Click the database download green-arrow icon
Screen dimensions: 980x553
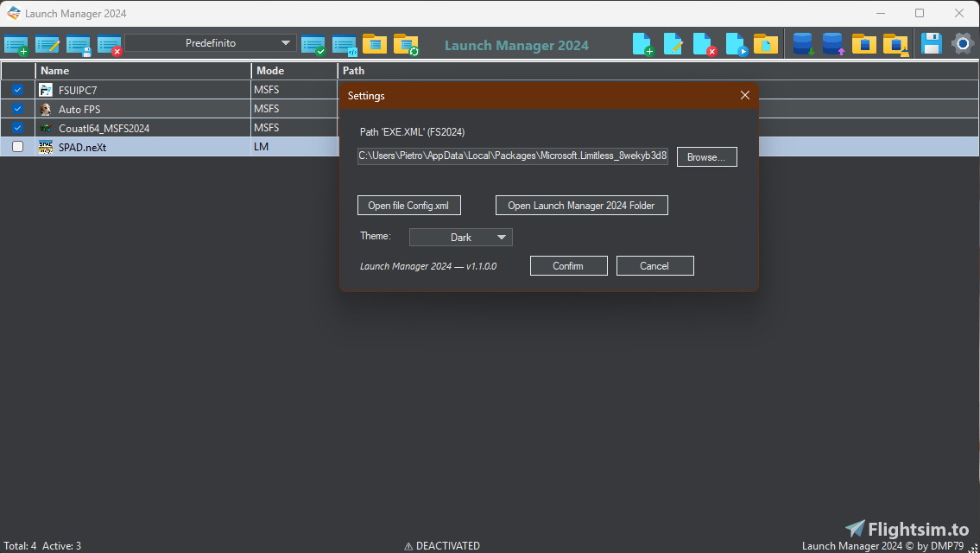(x=803, y=44)
